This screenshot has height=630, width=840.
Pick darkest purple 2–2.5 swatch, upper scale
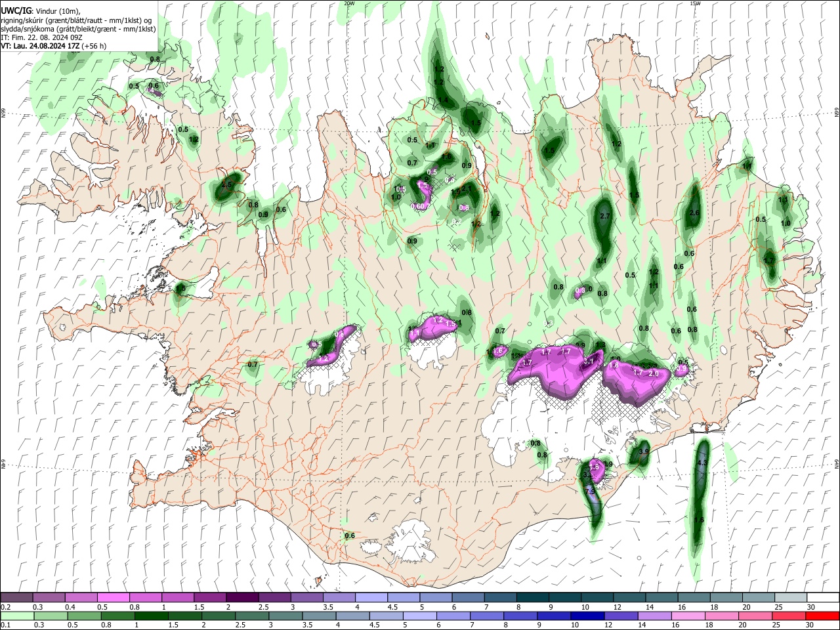click(242, 597)
